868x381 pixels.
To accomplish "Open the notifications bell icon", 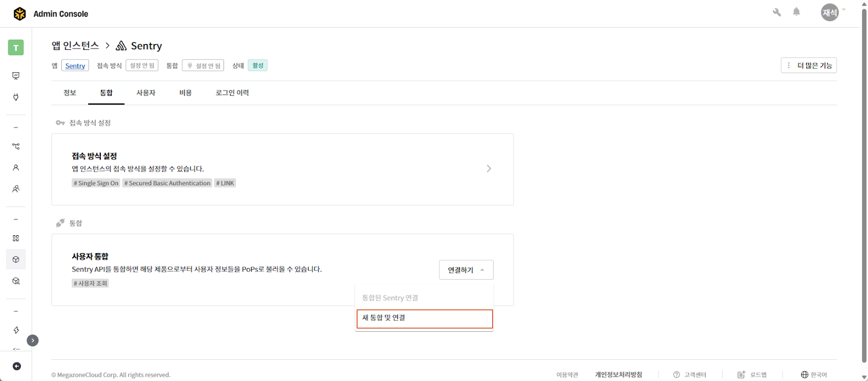I will click(796, 11).
